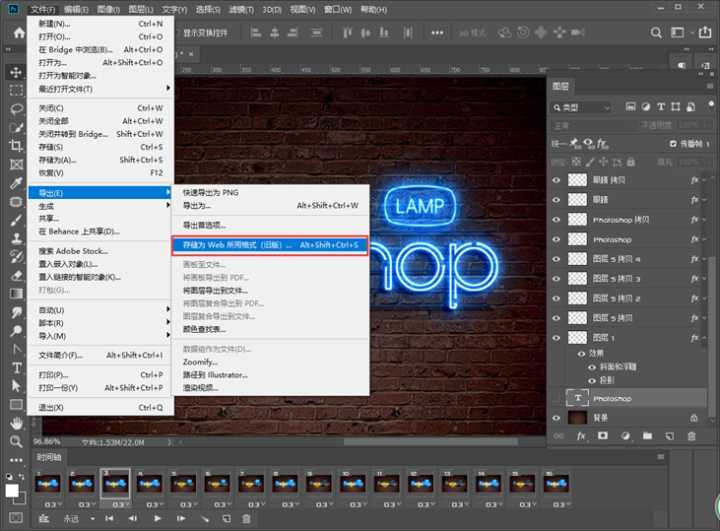This screenshot has width=720, height=531.
Task: Select the Eyedropper tool
Action: click(16, 183)
